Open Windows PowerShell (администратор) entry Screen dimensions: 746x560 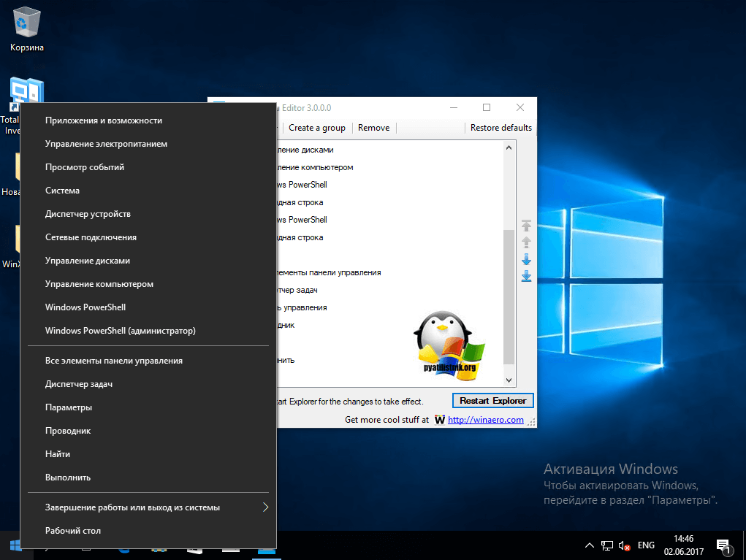pyautogui.click(x=120, y=331)
